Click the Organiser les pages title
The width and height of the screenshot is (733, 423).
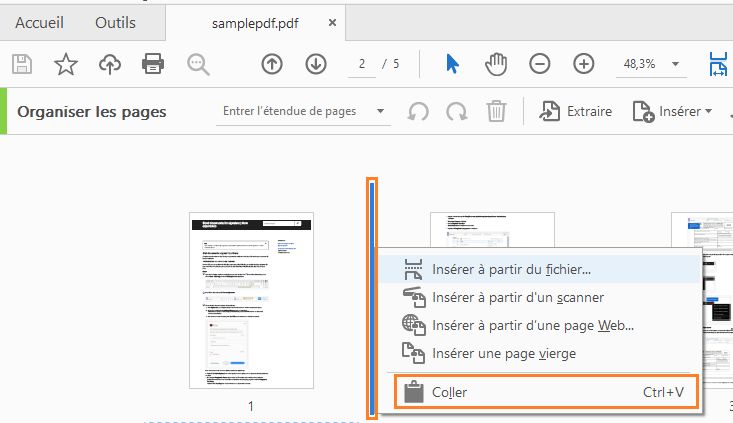[x=92, y=112]
